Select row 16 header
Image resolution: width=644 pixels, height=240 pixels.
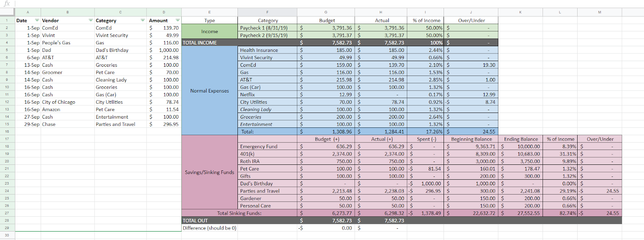(x=7, y=131)
